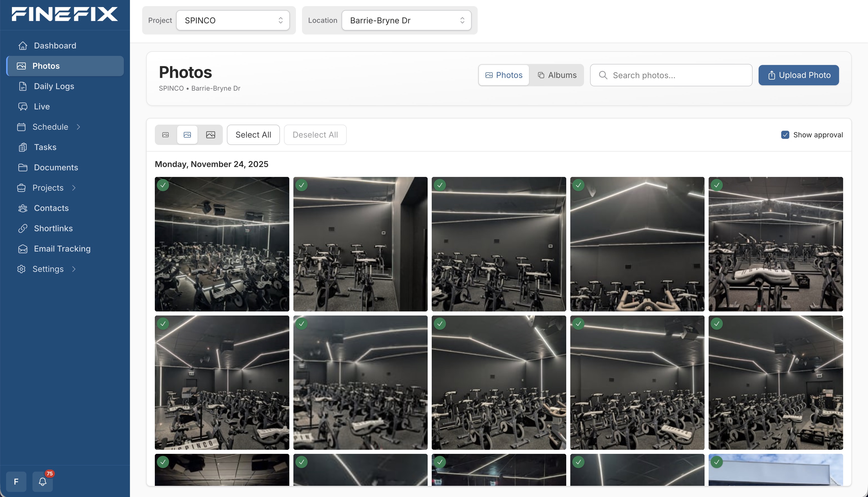868x497 pixels.
Task: Open the Location Barrie-Bryne Dr dropdown
Action: [x=406, y=21]
